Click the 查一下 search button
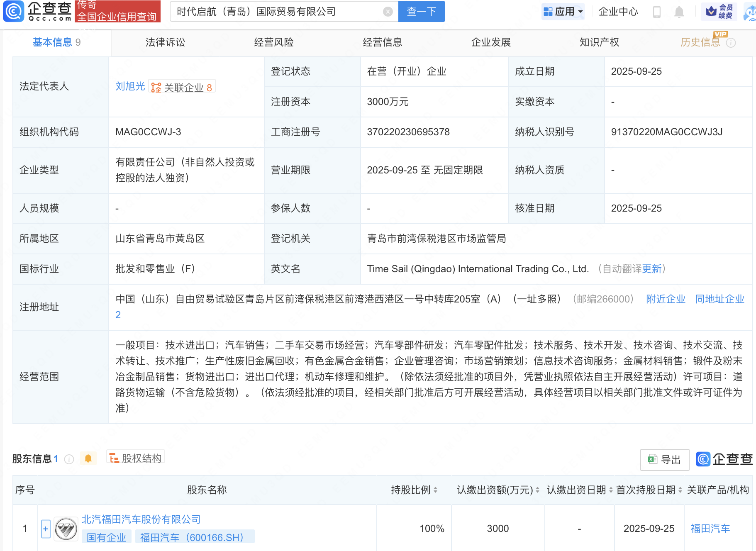This screenshot has height=551, width=756. (421, 12)
